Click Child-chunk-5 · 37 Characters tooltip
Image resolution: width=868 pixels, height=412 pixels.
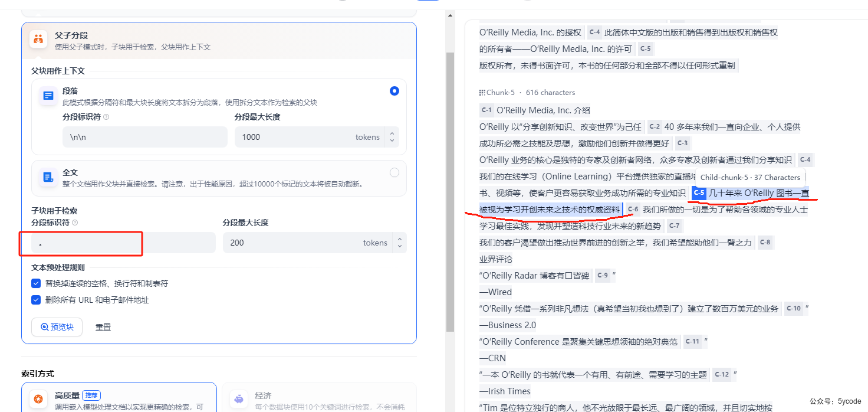click(x=750, y=177)
